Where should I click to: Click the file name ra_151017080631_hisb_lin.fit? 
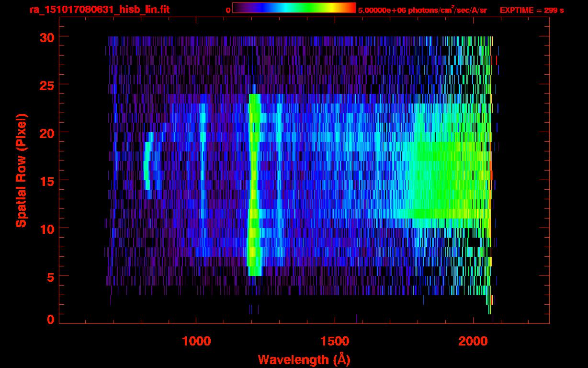coord(99,10)
